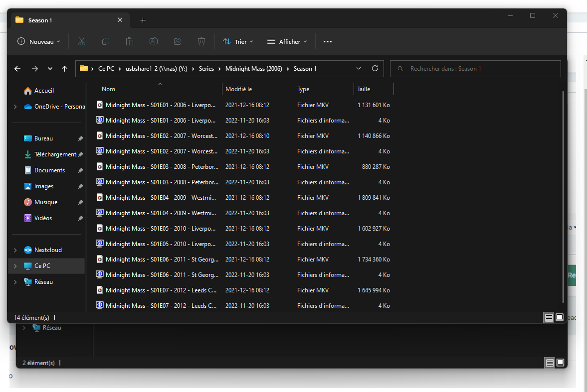Open the Trier sort dropdown
Image resolution: width=587 pixels, height=392 pixels.
pyautogui.click(x=238, y=42)
